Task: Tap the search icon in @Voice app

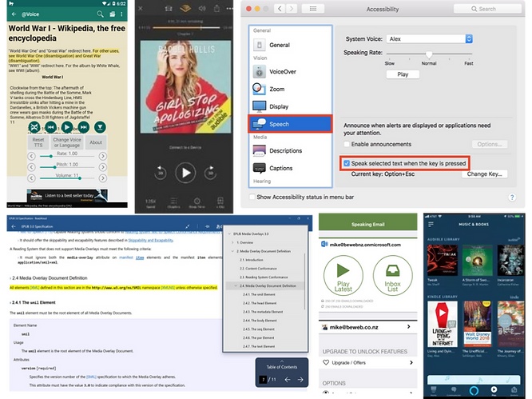Action: 100,14
